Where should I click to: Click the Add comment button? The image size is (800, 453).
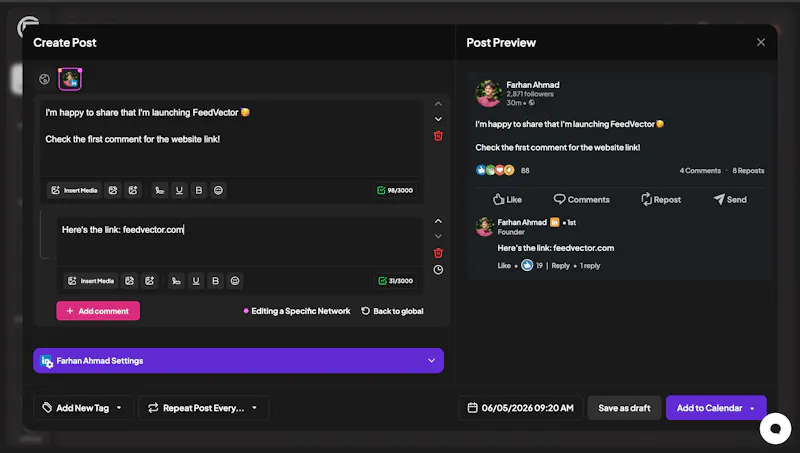click(98, 311)
